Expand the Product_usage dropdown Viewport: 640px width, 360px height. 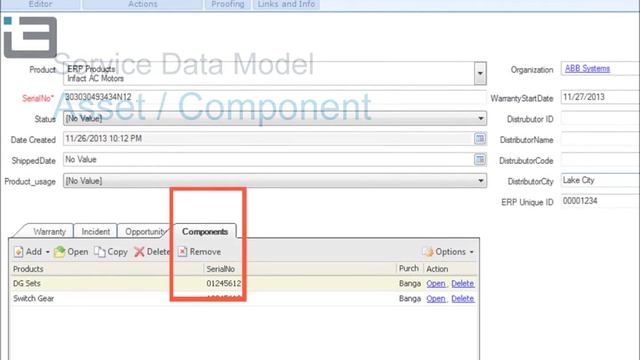coord(481,181)
